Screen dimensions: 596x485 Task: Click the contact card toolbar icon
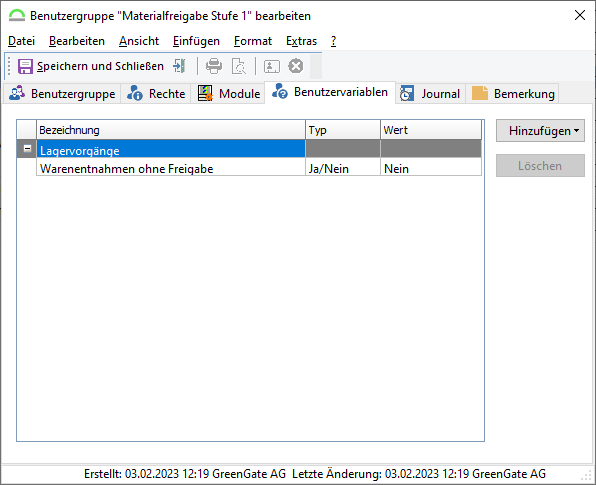pyautogui.click(x=272, y=66)
